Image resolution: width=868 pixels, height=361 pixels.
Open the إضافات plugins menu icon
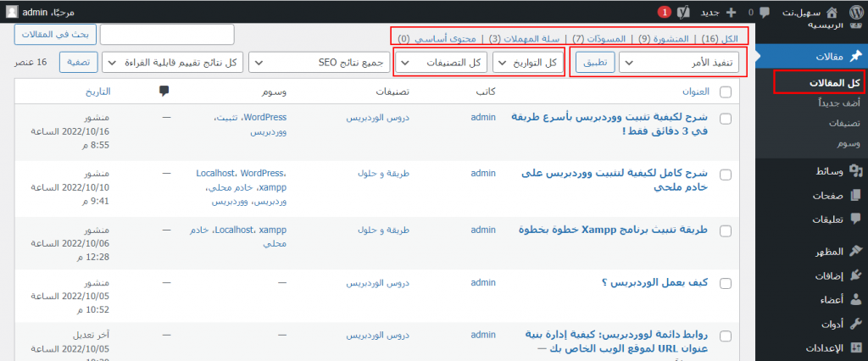click(856, 275)
